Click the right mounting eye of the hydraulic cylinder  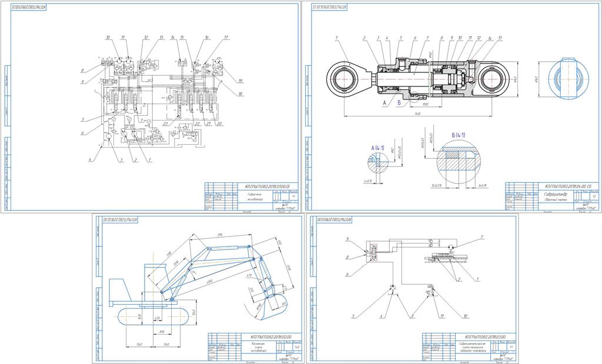coord(491,80)
